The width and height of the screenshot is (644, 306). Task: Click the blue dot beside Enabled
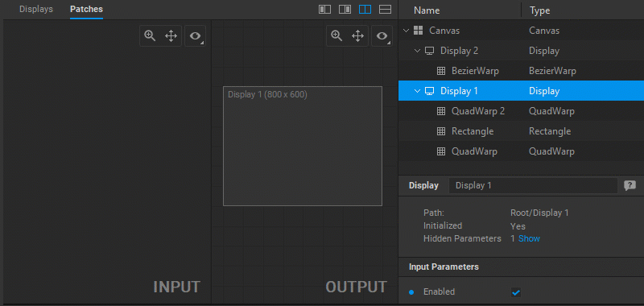[x=411, y=292]
